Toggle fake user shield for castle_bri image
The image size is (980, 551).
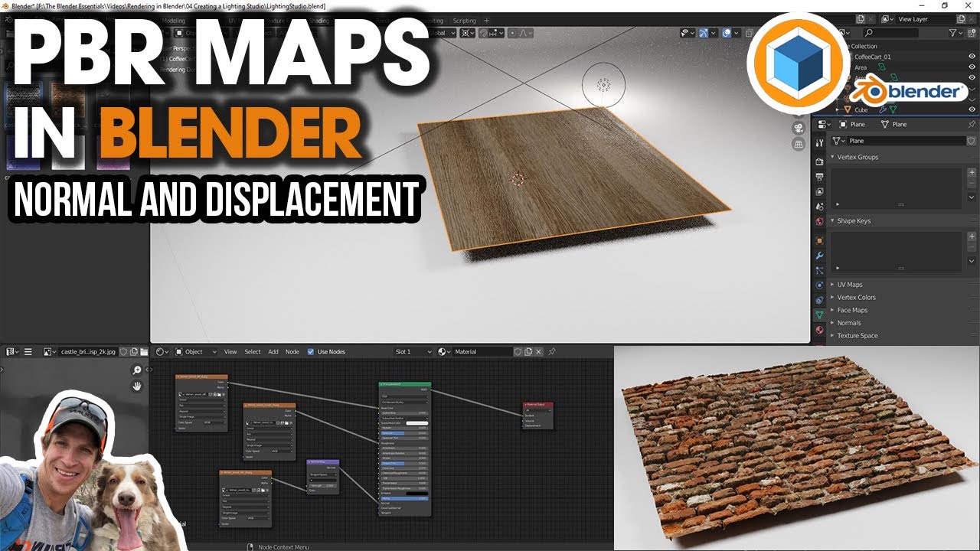click(x=123, y=352)
